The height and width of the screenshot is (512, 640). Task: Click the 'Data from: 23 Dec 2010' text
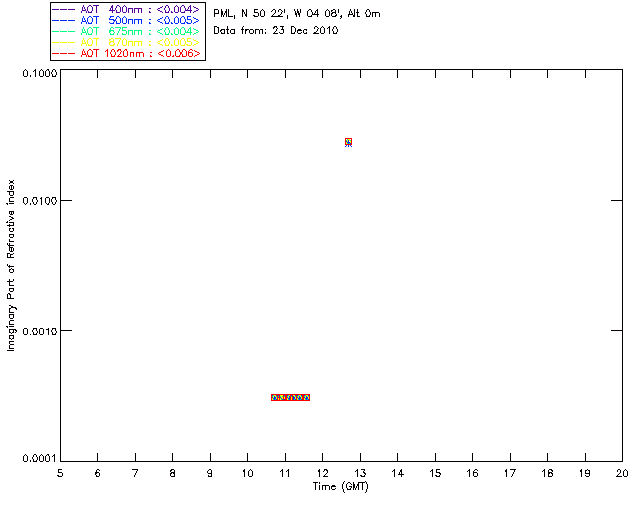[x=276, y=31]
